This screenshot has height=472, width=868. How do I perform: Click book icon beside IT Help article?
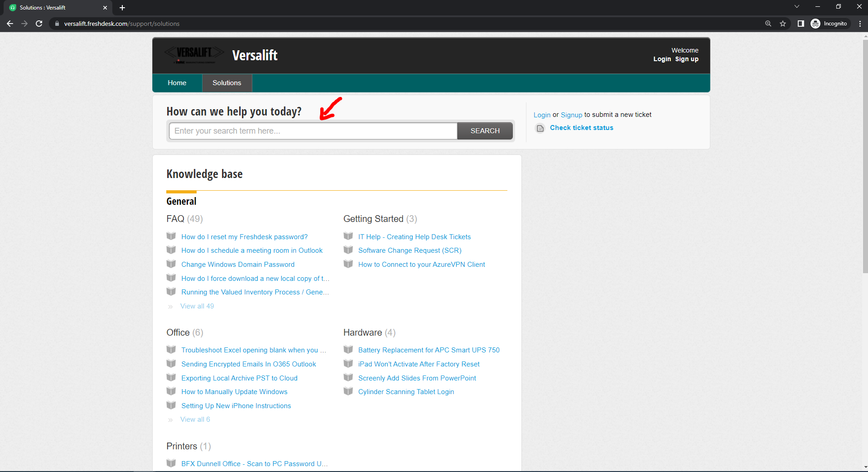pyautogui.click(x=348, y=236)
